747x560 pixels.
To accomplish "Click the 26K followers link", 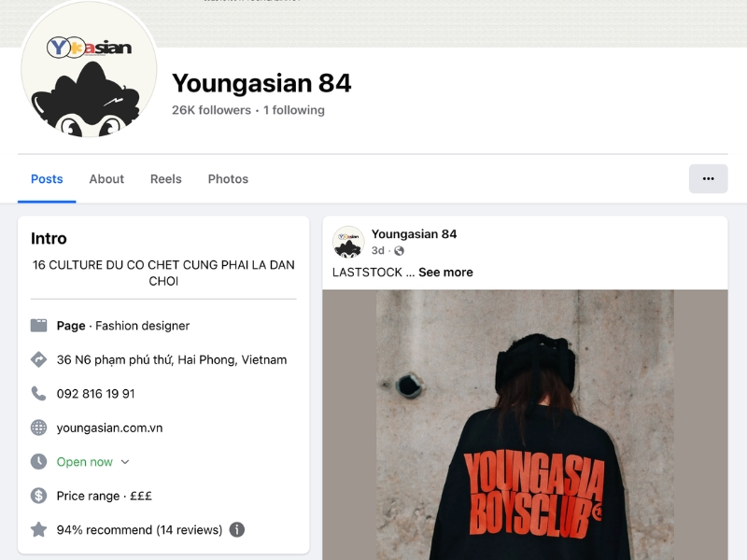I will coord(211,110).
